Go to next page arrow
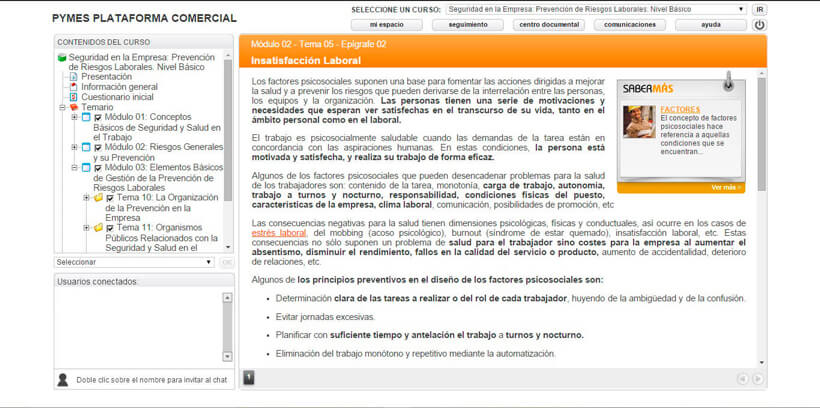 [757, 379]
